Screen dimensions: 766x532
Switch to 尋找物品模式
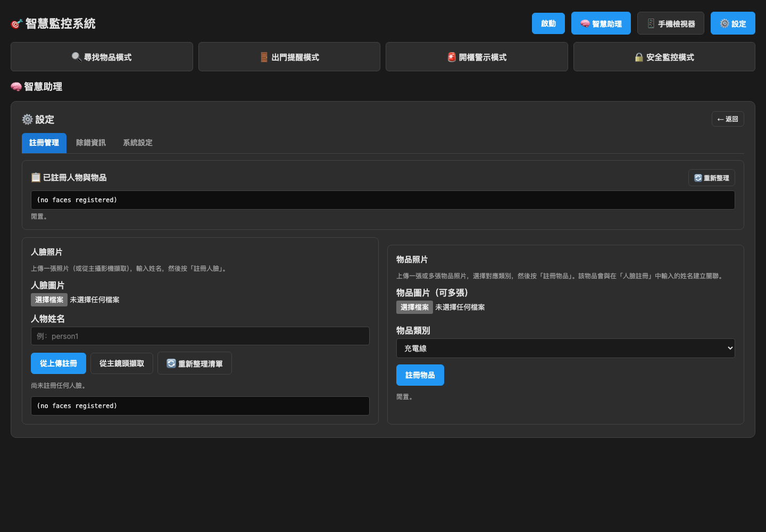coord(102,57)
